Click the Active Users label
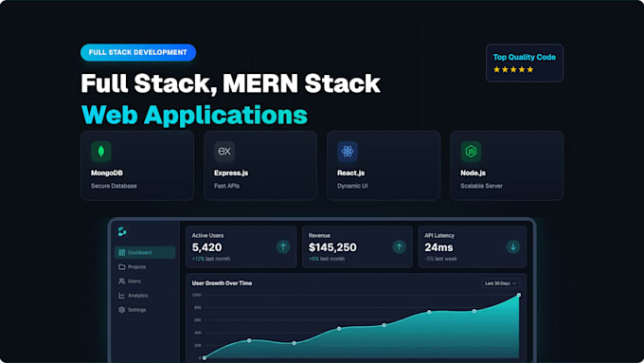The height and width of the screenshot is (363, 644). pyautogui.click(x=207, y=236)
